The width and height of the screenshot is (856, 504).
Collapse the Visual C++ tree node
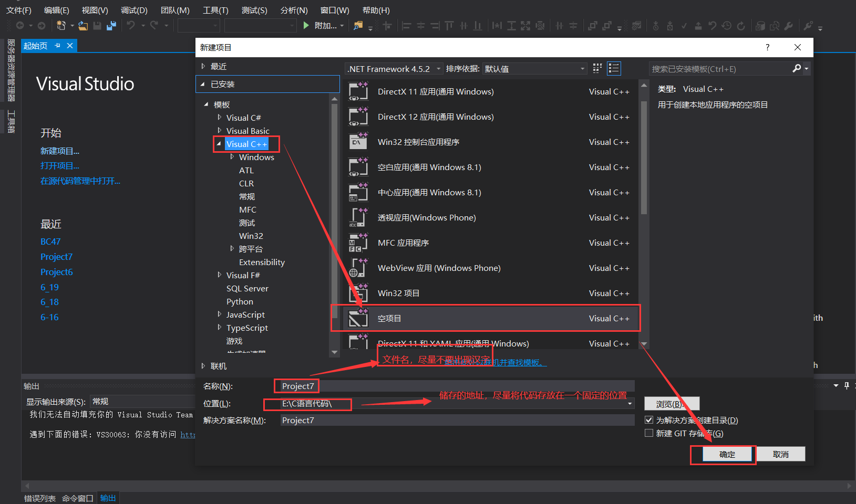[219, 144]
